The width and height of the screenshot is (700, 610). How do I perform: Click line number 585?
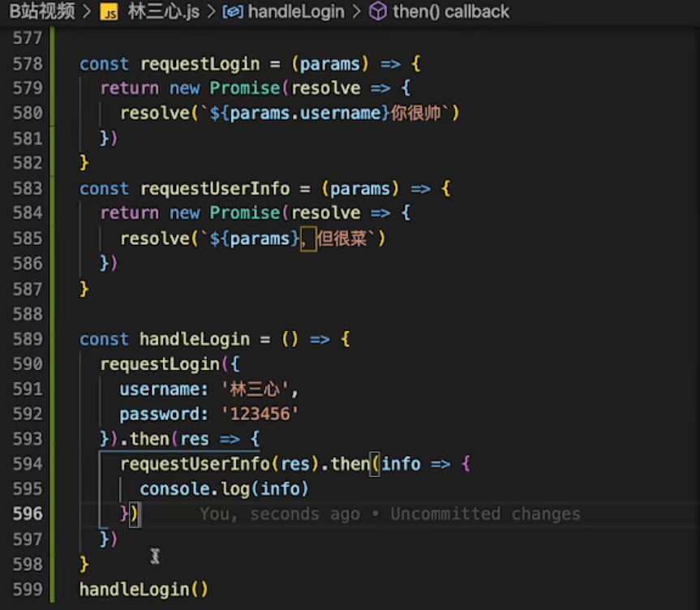pyautogui.click(x=28, y=238)
